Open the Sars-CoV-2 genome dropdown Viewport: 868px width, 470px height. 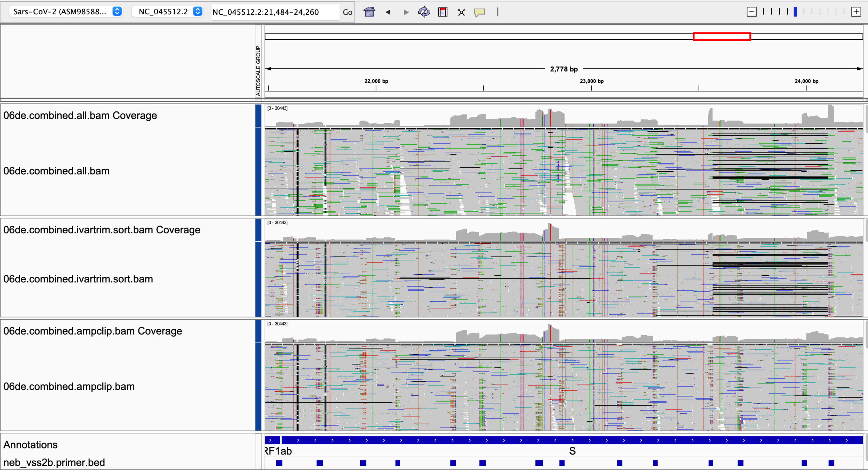[x=66, y=11]
